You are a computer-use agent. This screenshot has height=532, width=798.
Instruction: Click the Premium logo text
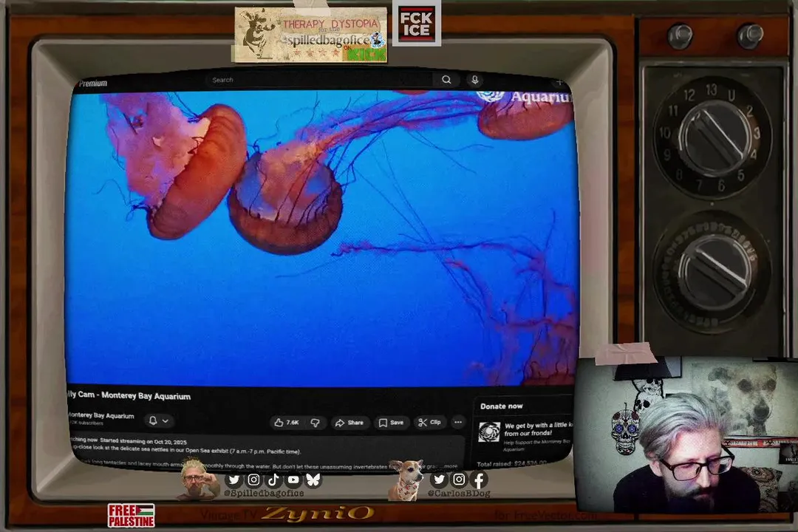pyautogui.click(x=93, y=83)
